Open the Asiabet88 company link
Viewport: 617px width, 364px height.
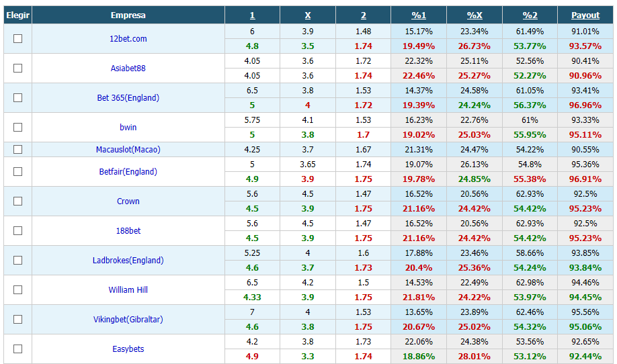pos(128,68)
